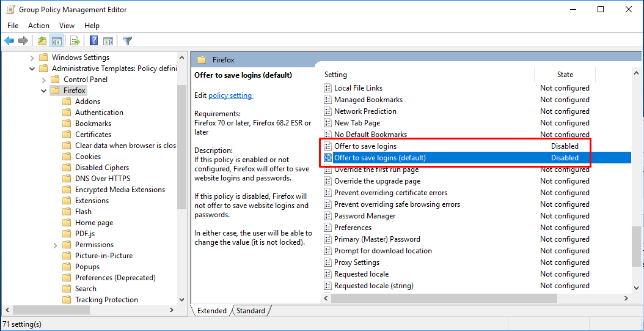
Task: Click the Flash folder icon
Action: (67, 212)
